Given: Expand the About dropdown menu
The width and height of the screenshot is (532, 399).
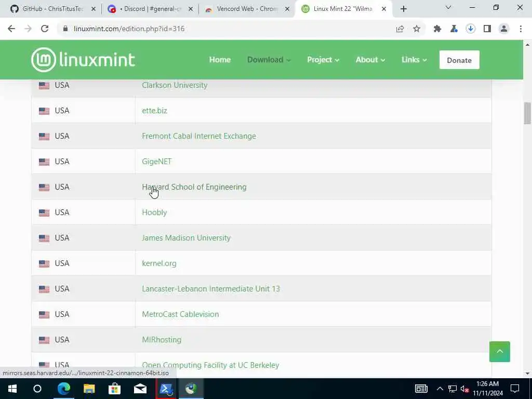Looking at the screenshot, I should (370, 60).
